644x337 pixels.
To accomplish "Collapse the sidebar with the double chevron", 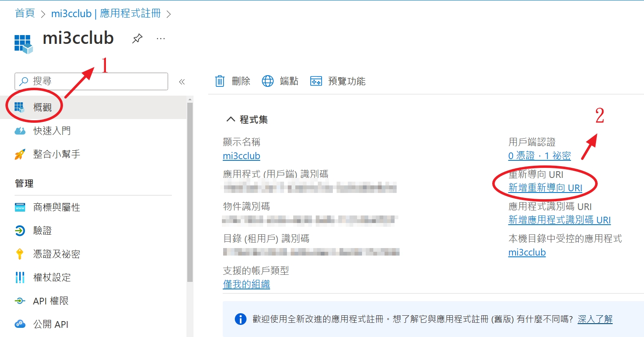I will tap(182, 82).
